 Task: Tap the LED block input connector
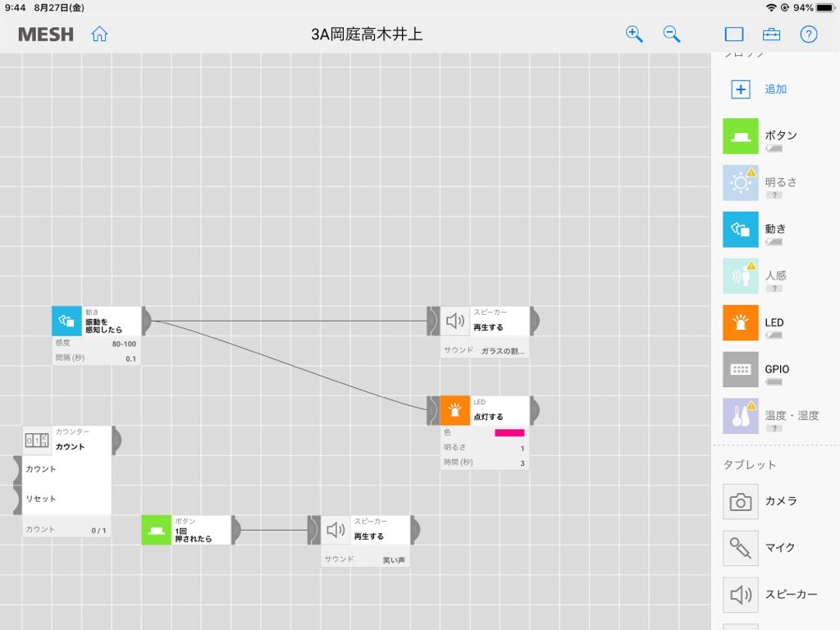click(x=433, y=410)
